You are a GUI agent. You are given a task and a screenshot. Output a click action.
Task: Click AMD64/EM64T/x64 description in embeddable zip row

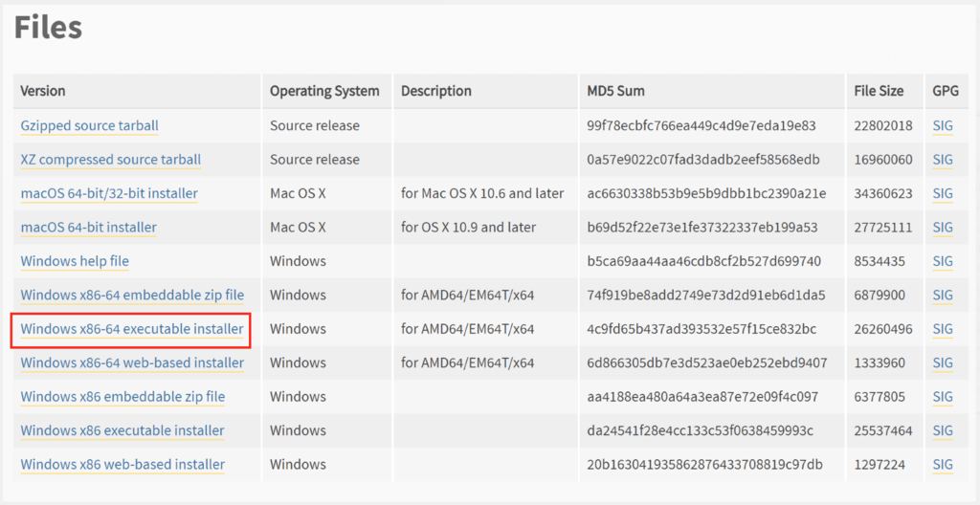[467, 295]
